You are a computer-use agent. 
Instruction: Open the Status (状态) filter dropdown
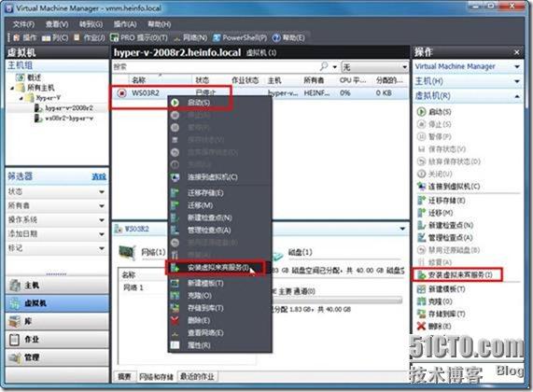click(x=102, y=191)
